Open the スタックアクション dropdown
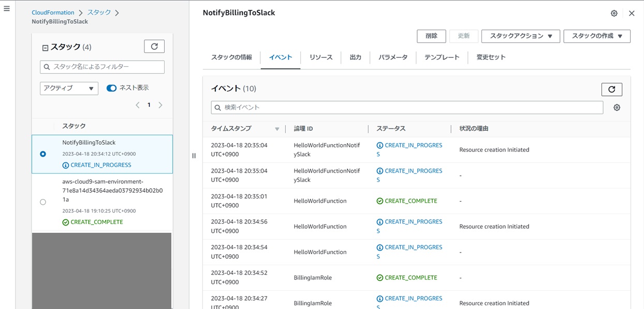 coord(521,36)
